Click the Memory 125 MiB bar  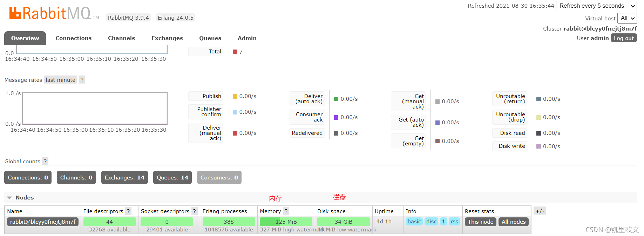point(286,222)
